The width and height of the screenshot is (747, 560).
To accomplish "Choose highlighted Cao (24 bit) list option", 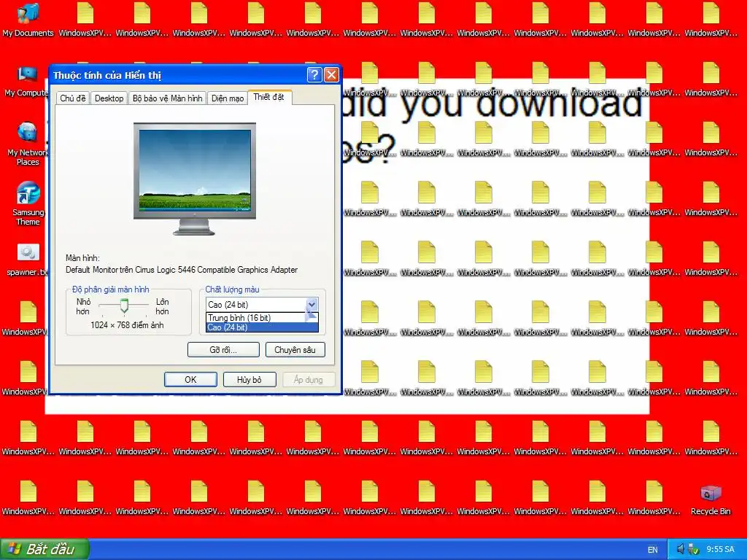I will (262, 327).
